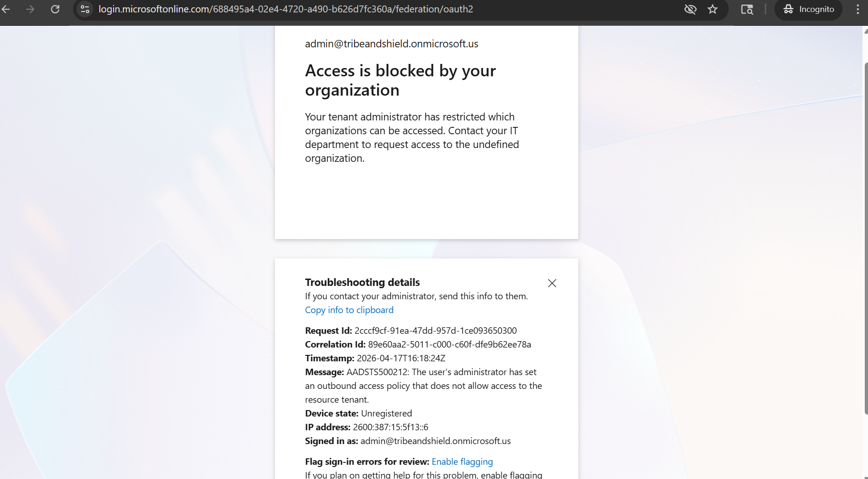The image size is (868, 479).
Task: Click the URL in the address bar
Action: pos(286,9)
